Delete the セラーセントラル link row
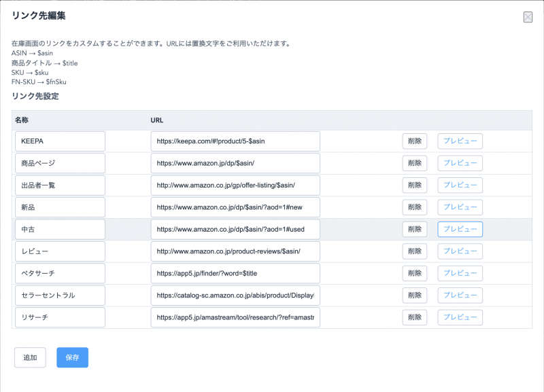544x392 pixels. coord(415,296)
